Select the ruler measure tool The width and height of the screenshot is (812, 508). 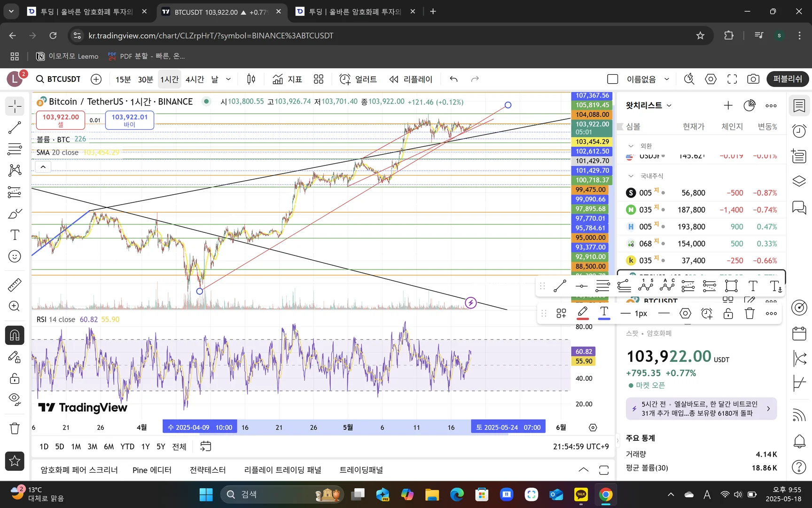pos(15,285)
